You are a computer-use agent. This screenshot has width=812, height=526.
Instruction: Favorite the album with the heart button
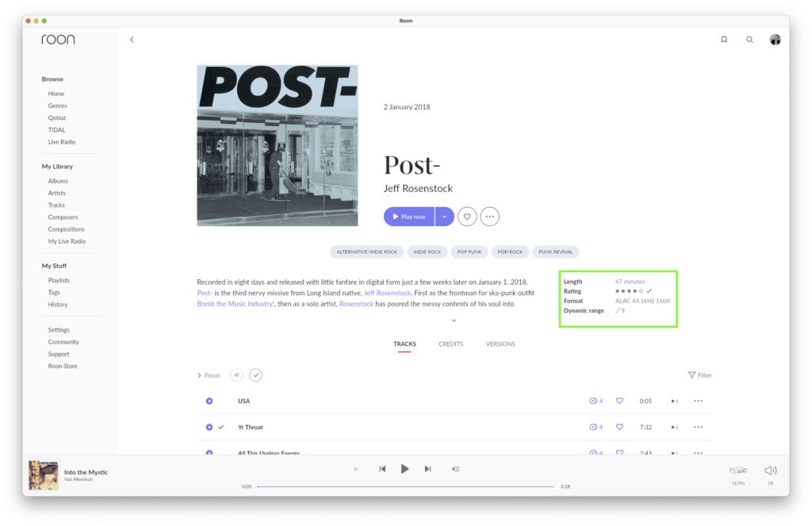[x=467, y=217]
